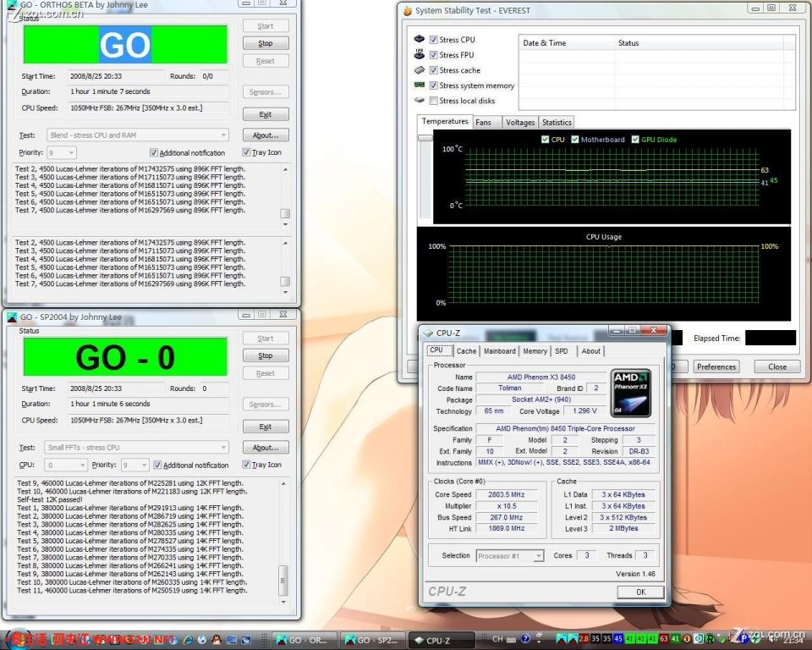812x650 pixels.
Task: Open the Memory tab in CPU-Z
Action: pos(535,351)
